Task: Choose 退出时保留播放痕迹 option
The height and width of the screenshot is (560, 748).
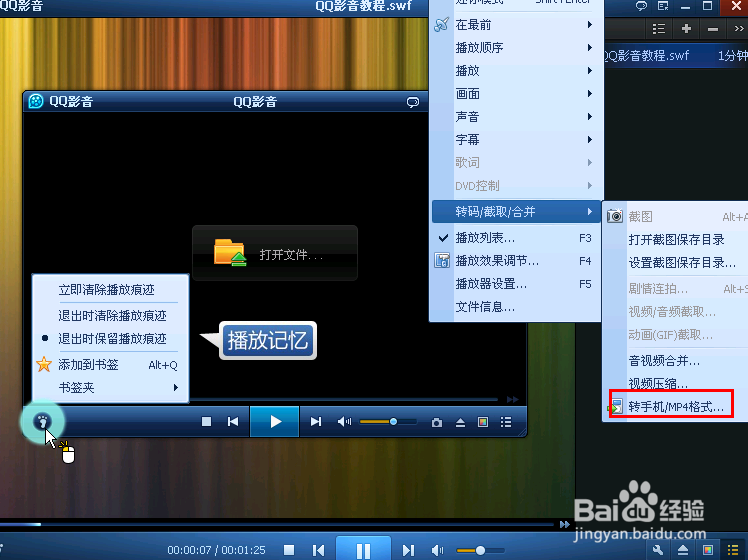Action: (x=112, y=339)
